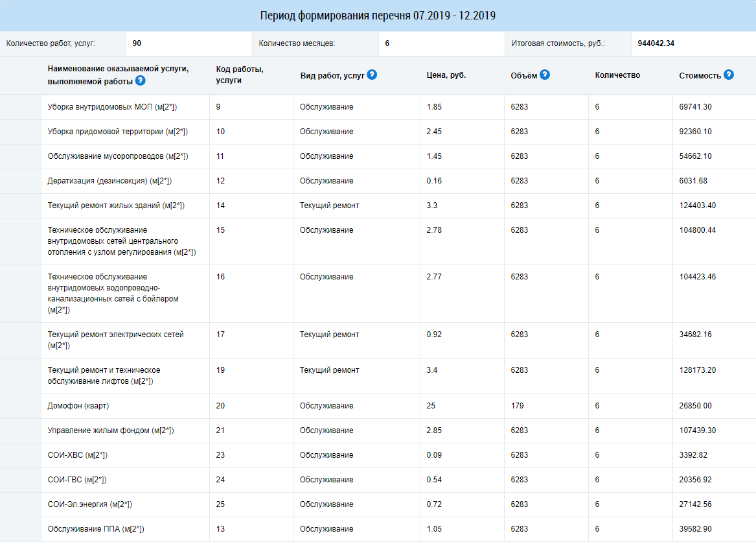Select 'Дератизация (дезинсекция)' service name
Viewport: 756px width, 542px height.
[109, 181]
